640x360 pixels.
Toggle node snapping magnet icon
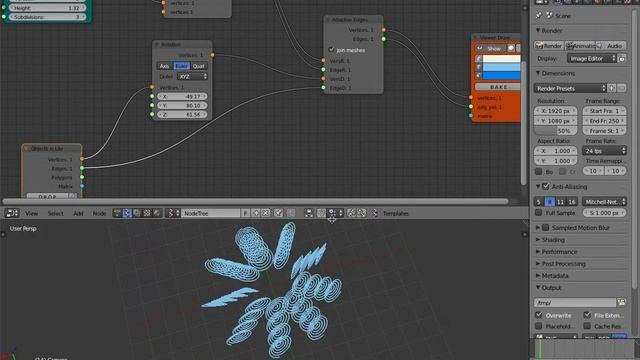coord(322,213)
